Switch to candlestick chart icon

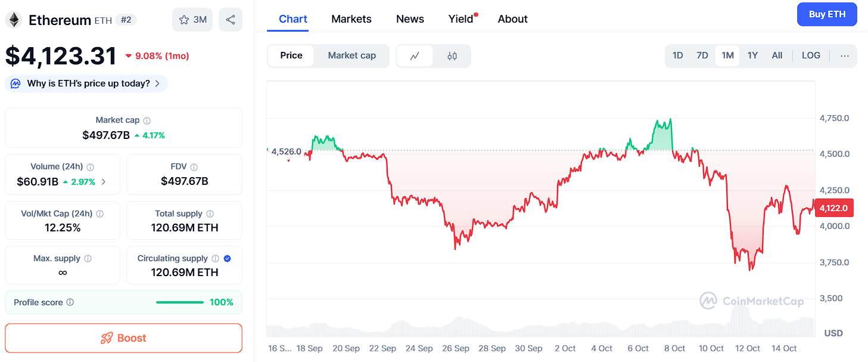coord(452,56)
